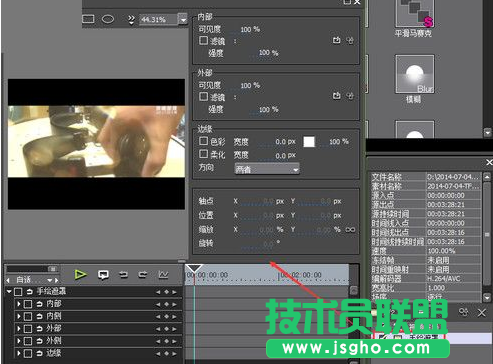
Task: Expand the 边缘 timeline parameter row
Action: 19,353
